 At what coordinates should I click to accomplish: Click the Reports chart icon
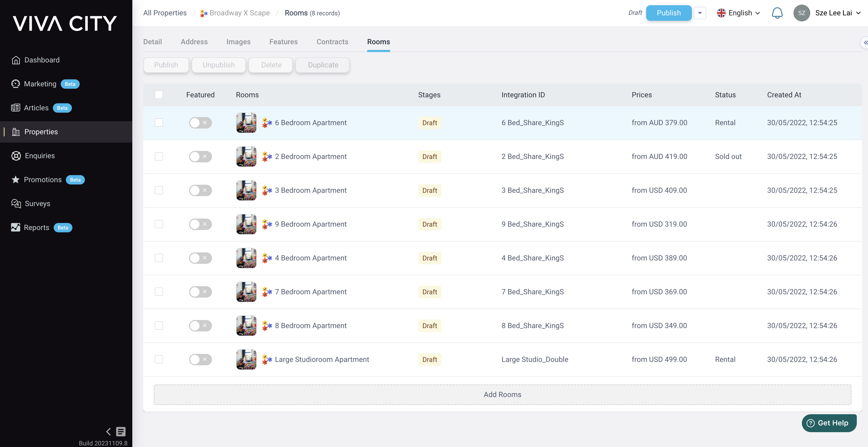16,228
